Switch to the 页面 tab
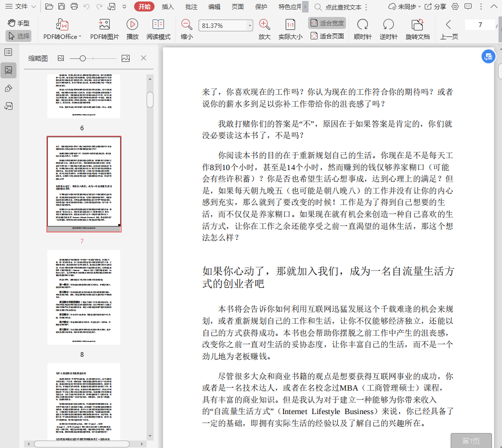Image resolution: width=502 pixels, height=448 pixels. (238, 6)
